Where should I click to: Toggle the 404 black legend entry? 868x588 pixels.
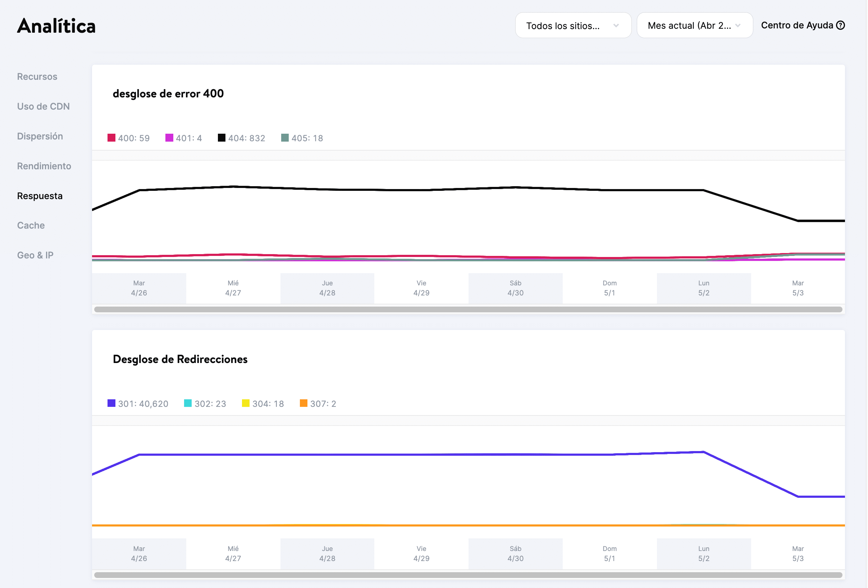[x=241, y=138]
